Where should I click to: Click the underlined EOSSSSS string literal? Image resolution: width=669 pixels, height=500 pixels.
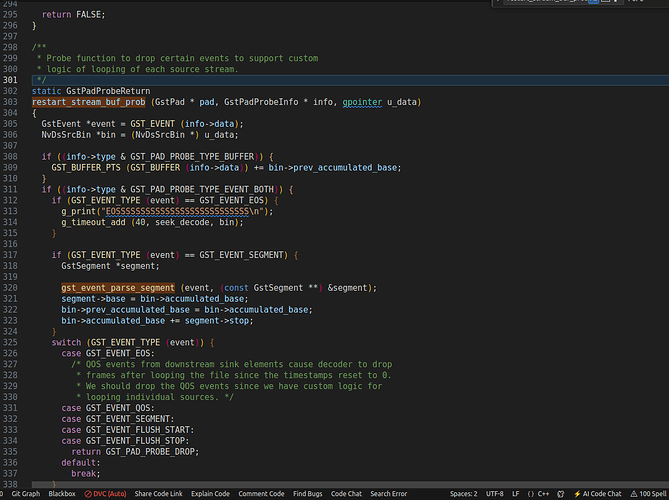pyautogui.click(x=177, y=212)
